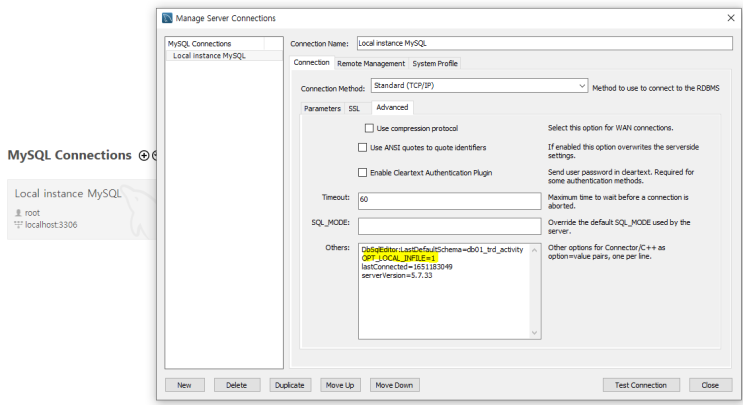Viewport: 743px width, 405px height.
Task: Click the scroll up arrow in Others box
Action: tap(535, 250)
